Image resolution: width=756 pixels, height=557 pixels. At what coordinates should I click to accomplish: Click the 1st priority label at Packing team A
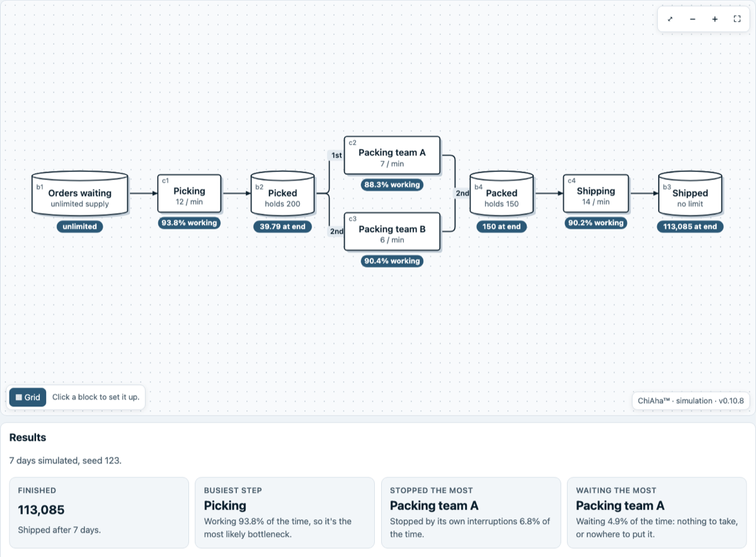(336, 155)
